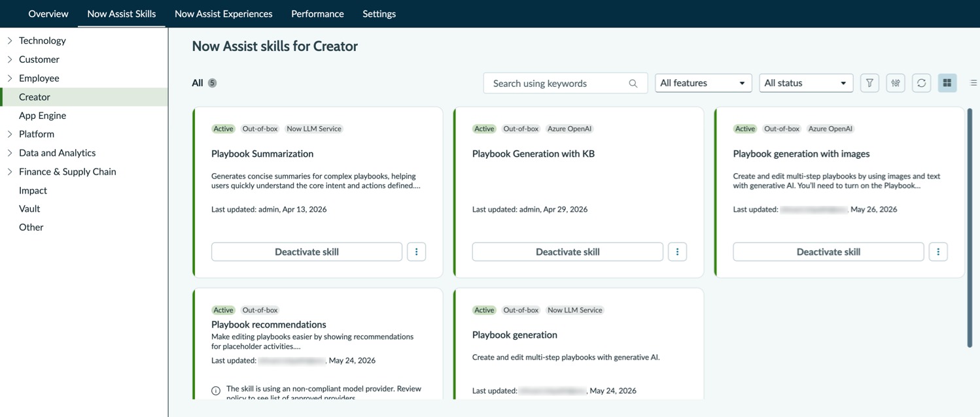
Task: Open the All features dropdown
Action: tap(703, 83)
